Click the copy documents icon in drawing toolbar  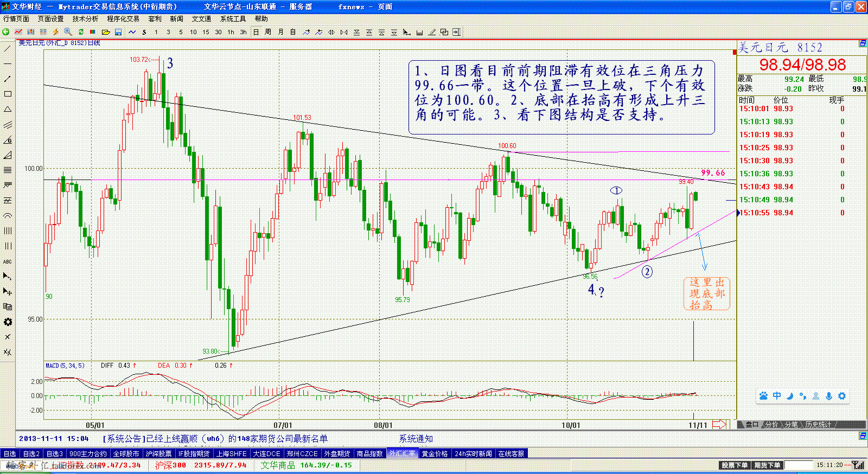tap(8, 307)
